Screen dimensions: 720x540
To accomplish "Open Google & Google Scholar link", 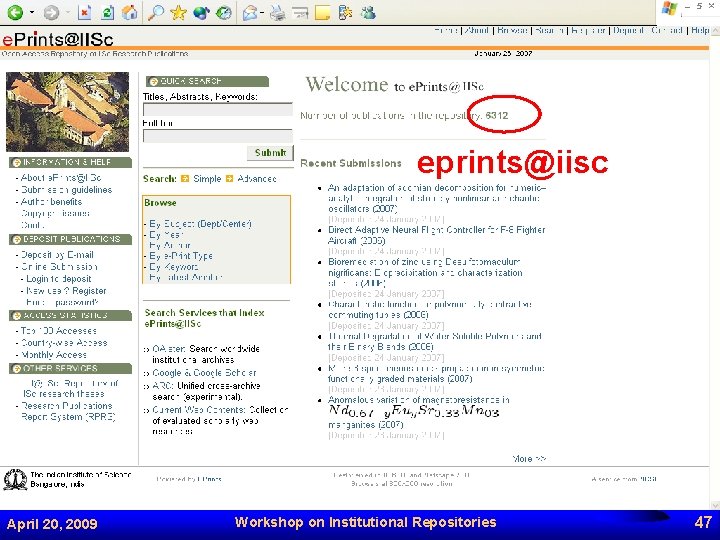I will (x=204, y=373).
